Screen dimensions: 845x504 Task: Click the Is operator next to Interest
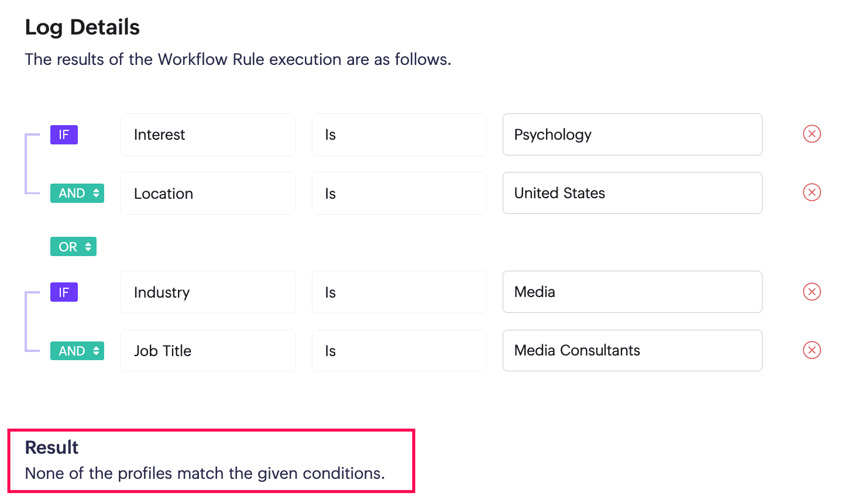tap(399, 135)
